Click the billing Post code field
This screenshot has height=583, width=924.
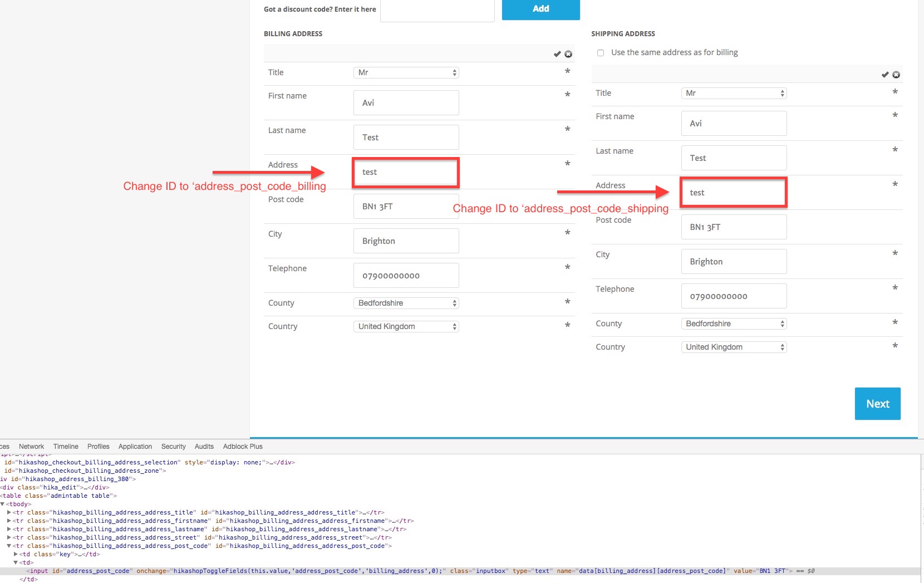406,207
